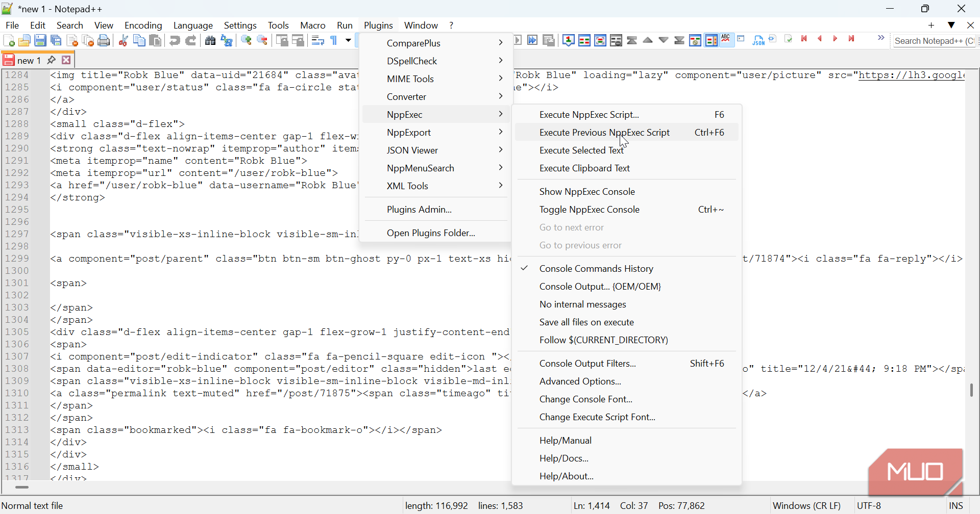This screenshot has width=980, height=514.
Task: Toggle the spell check ABC icon
Action: (x=726, y=39)
